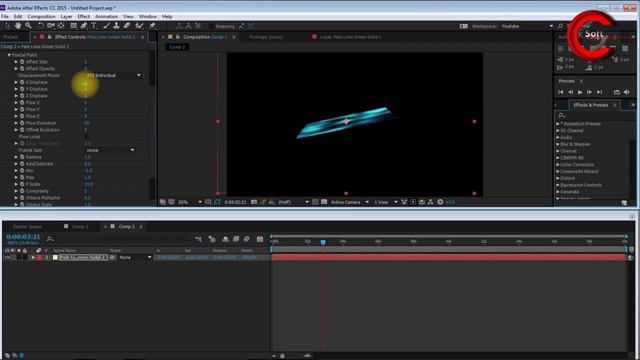Open the Fractal Sum dropdown
The width and height of the screenshot is (640, 360).
(x=110, y=150)
